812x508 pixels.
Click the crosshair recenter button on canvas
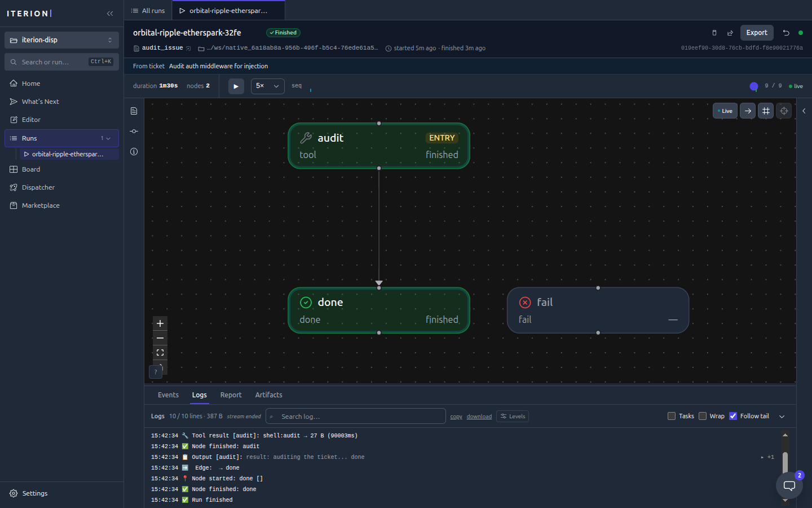click(784, 111)
